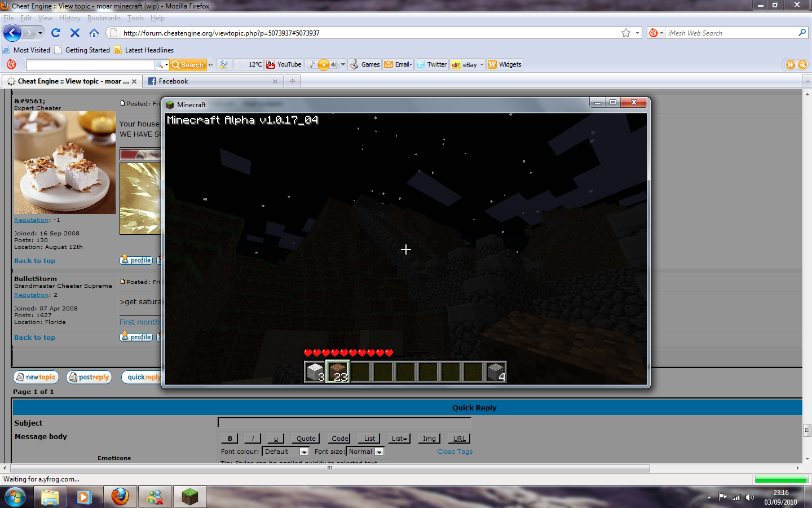Expand the eBay dropdown arrow
Image resolution: width=812 pixels, height=508 pixels.
pos(482,64)
